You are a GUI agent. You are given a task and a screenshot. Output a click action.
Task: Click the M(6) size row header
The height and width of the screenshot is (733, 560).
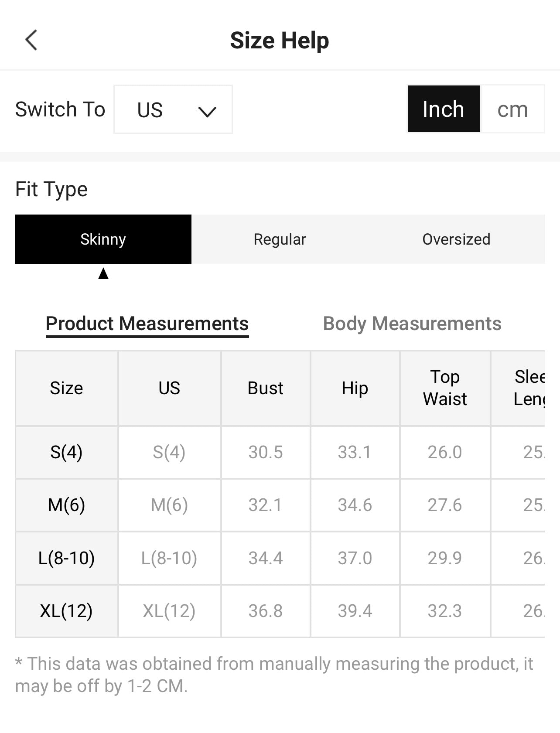[x=66, y=505]
